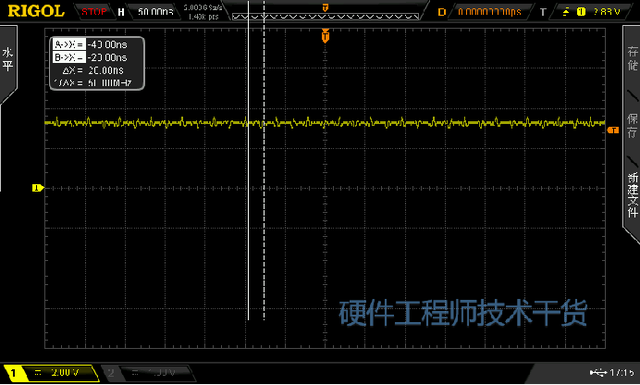640x385 pixels.
Task: Toggle channel 1 with its yellow tab
Action: [51, 373]
